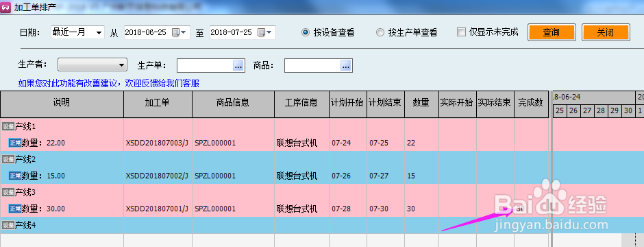The image size is (644, 247).
Task: Click the 工序信息 column header
Action: pyautogui.click(x=302, y=104)
